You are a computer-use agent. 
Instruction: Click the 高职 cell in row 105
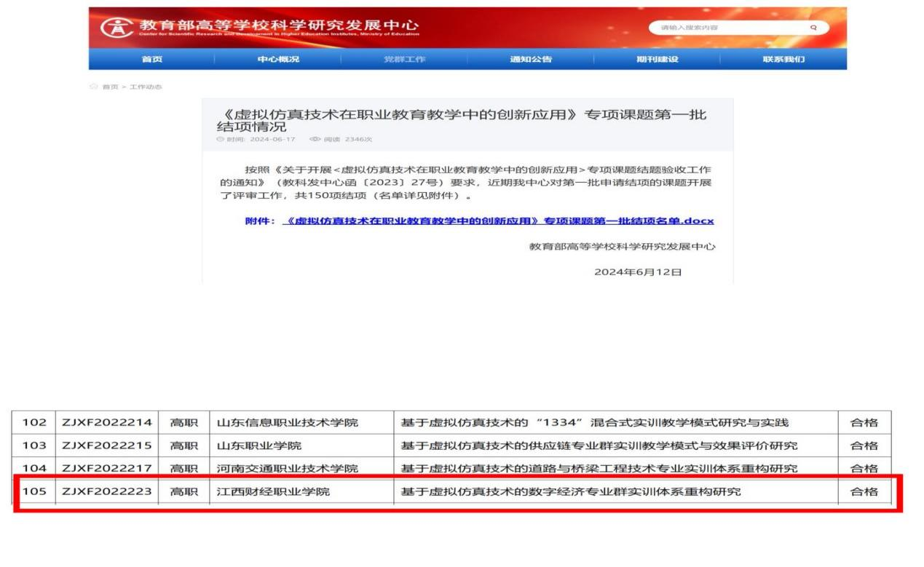click(184, 491)
